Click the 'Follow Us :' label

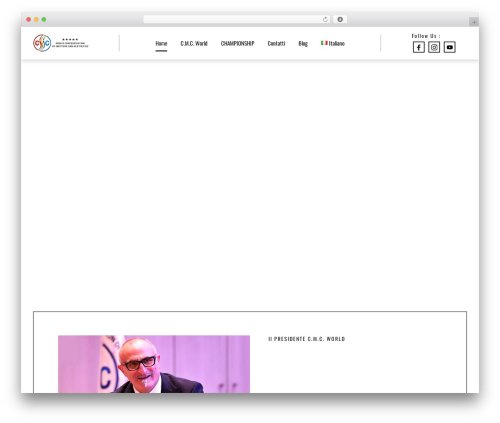(x=426, y=36)
